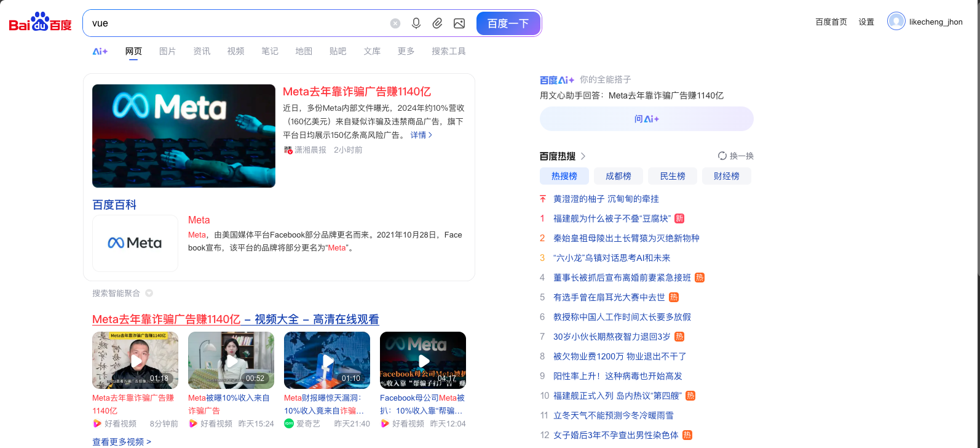
Task: Open the 更多 search categories menu
Action: point(406,51)
